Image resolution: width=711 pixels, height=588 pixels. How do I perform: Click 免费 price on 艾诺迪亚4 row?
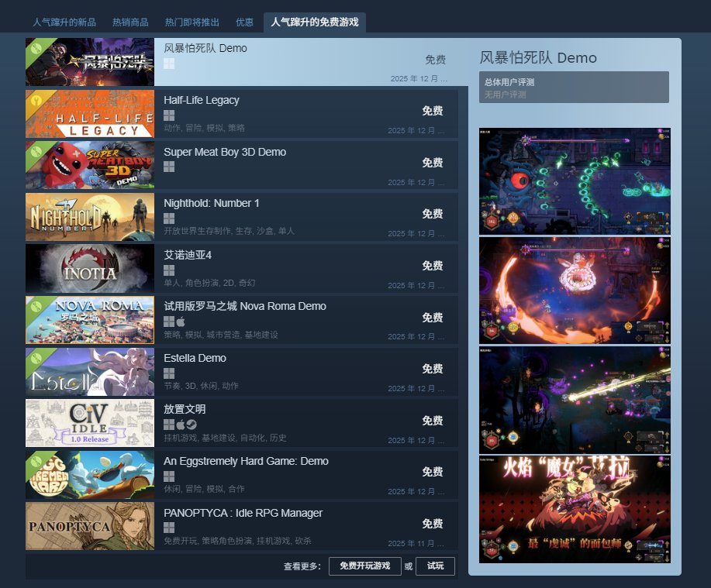(433, 266)
